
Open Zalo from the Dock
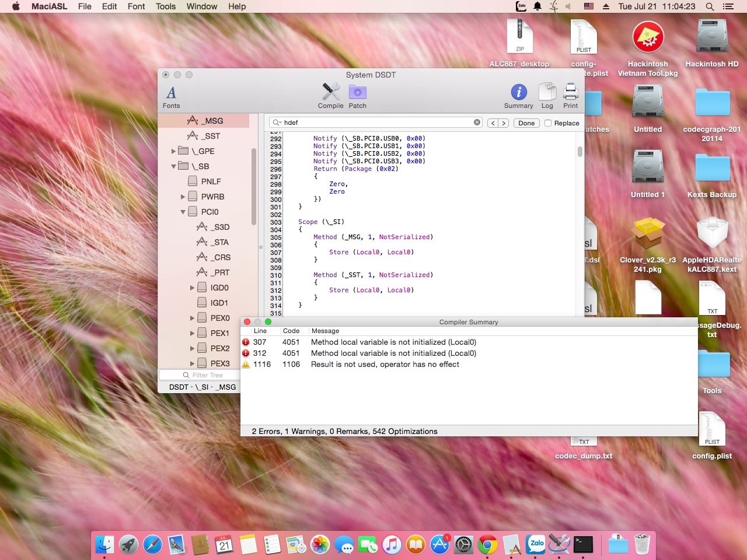pos(535,545)
